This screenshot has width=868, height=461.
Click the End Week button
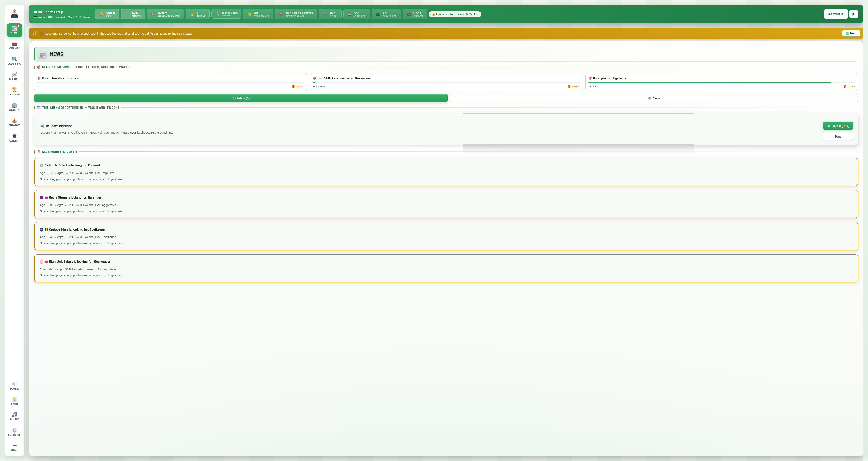pyautogui.click(x=835, y=14)
